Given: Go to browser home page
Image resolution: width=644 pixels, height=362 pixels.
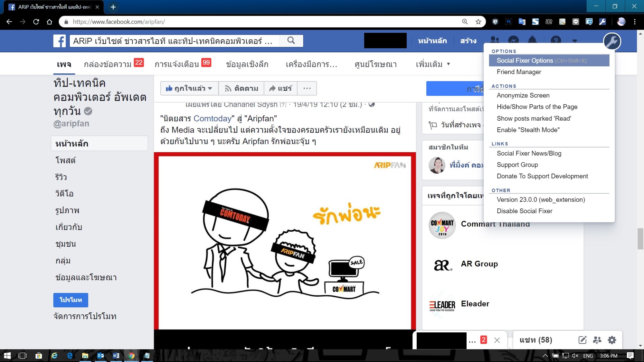Looking at the screenshot, I should 49,22.
